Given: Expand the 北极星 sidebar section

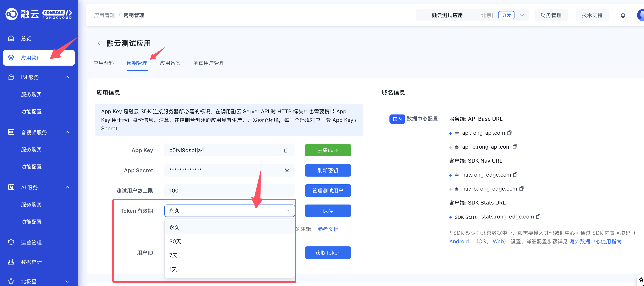Looking at the screenshot, I should [x=67, y=281].
